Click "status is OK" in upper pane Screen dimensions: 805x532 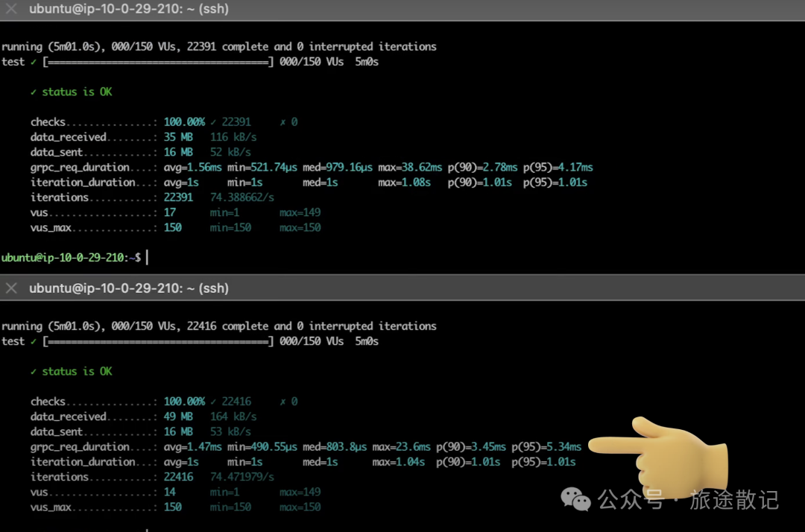point(77,92)
